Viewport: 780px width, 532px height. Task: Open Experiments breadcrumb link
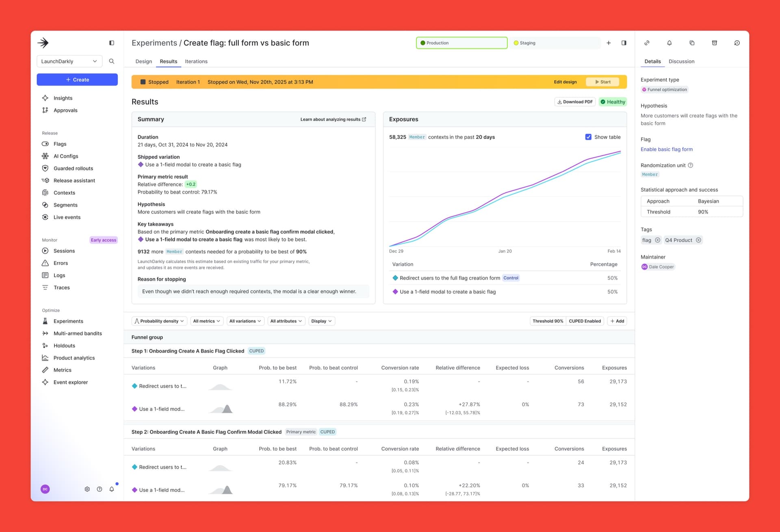154,43
